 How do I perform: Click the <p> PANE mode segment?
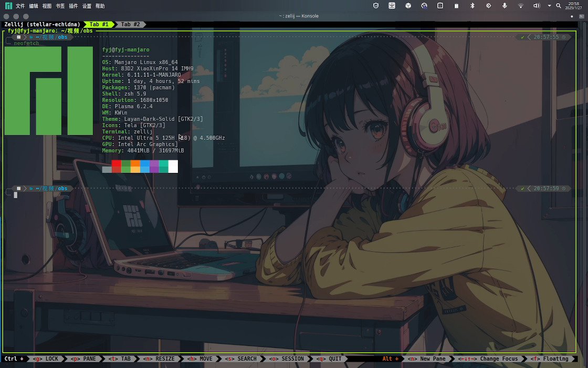point(83,359)
